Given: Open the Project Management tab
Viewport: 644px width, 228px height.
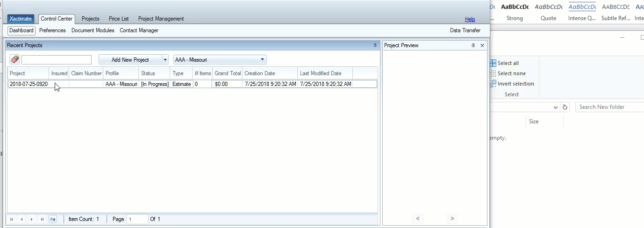Looking at the screenshot, I should pos(161,19).
